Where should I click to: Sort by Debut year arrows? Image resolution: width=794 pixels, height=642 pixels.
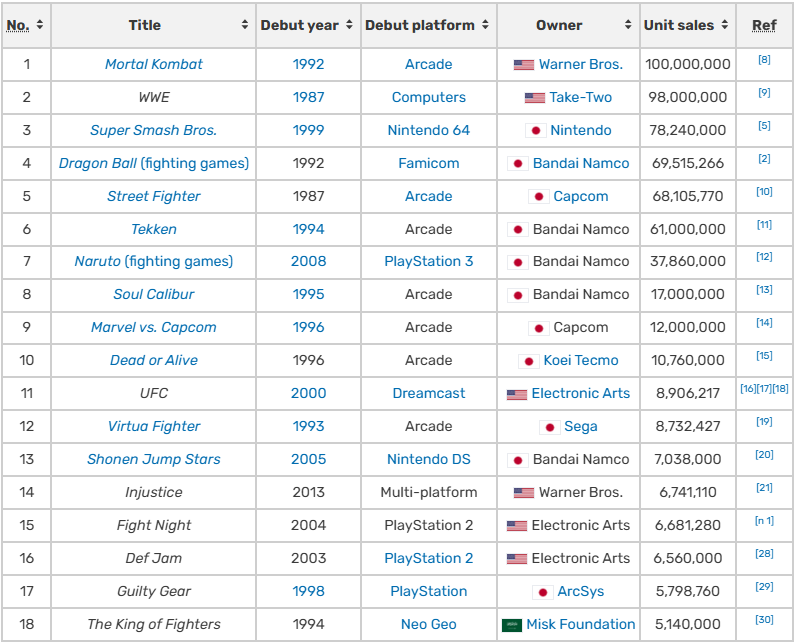347,25
